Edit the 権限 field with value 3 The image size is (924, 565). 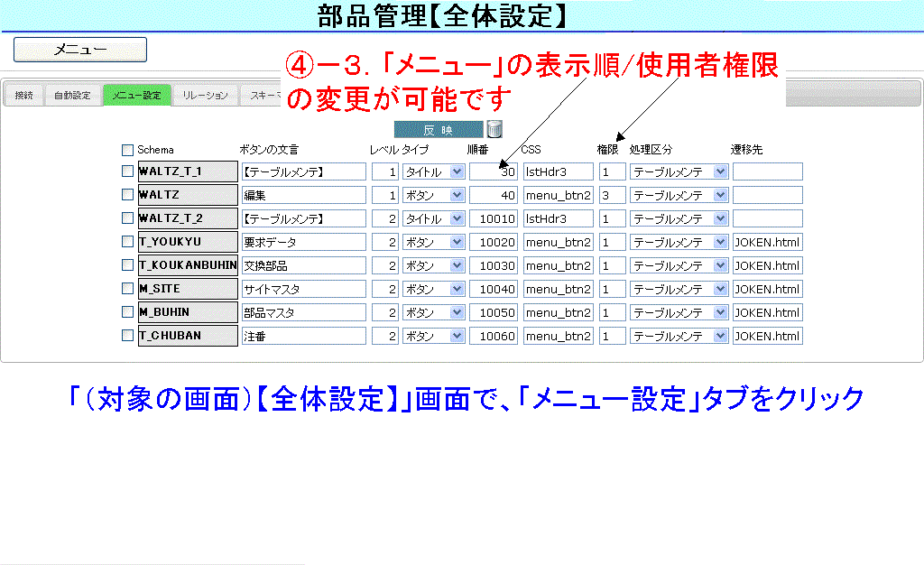click(x=612, y=195)
